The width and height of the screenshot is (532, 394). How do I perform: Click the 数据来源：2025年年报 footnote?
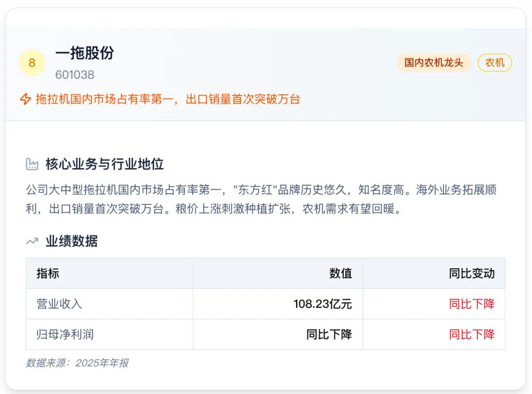click(x=77, y=363)
